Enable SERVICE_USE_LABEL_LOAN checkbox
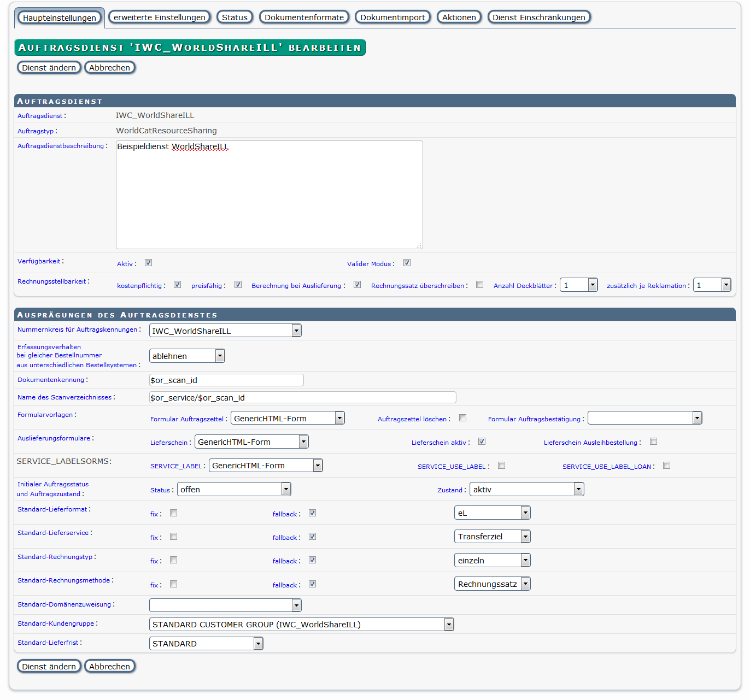 666,466
